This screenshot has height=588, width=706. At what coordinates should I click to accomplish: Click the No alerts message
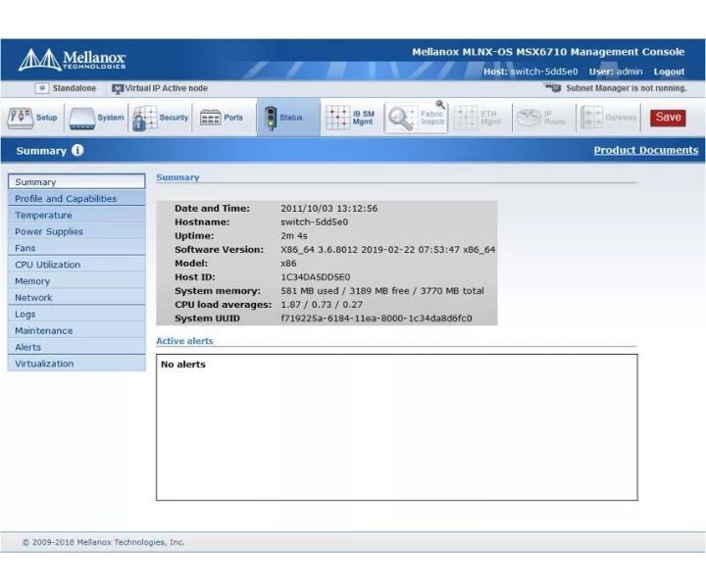(182, 365)
